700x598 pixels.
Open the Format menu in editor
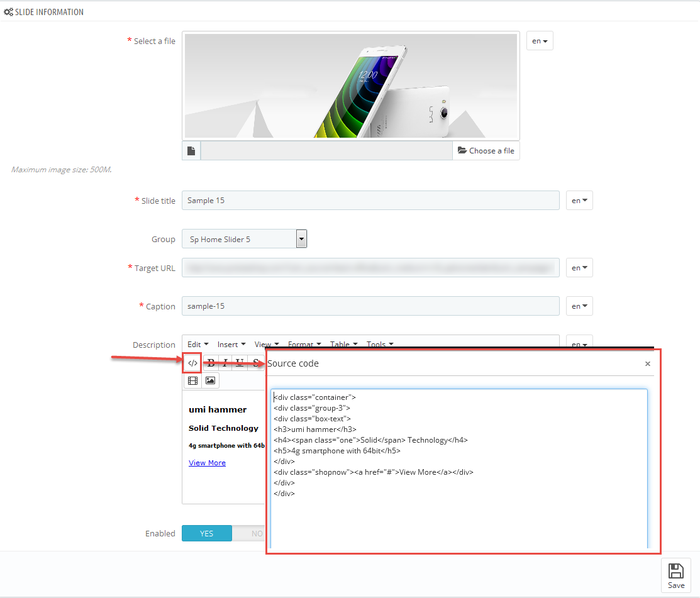304,345
